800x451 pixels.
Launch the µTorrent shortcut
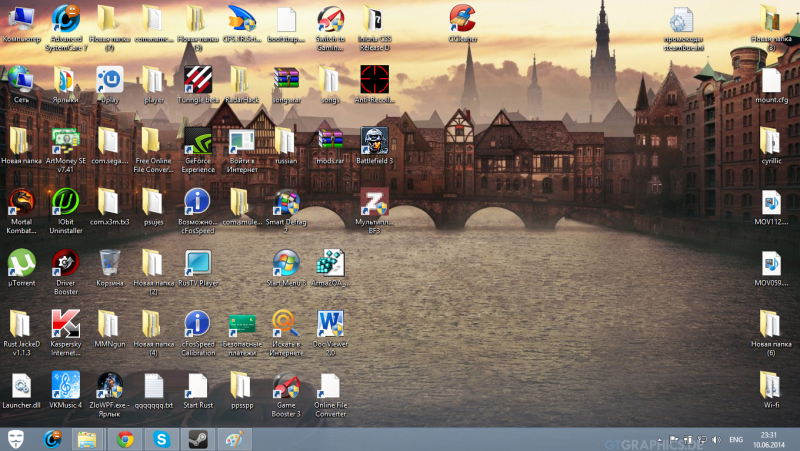pyautogui.click(x=21, y=263)
